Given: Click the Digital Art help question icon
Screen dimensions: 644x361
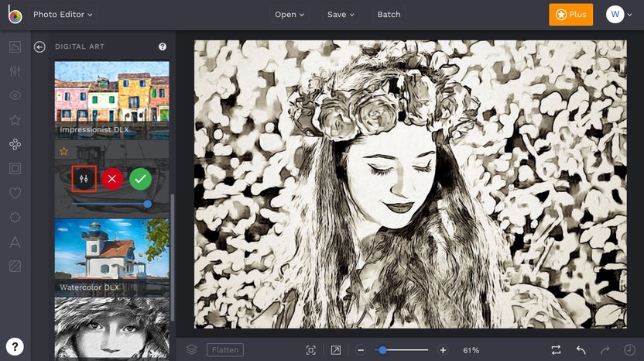Looking at the screenshot, I should coord(163,46).
